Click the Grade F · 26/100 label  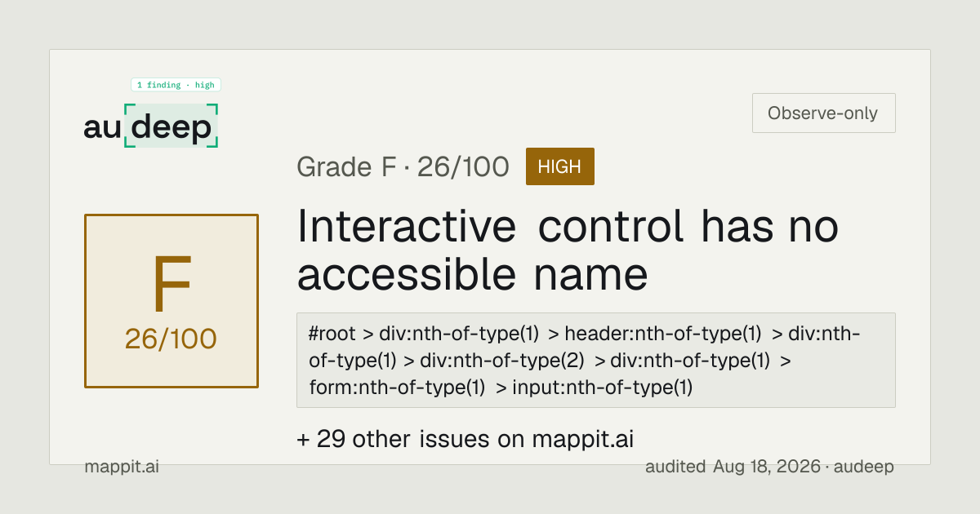(403, 167)
